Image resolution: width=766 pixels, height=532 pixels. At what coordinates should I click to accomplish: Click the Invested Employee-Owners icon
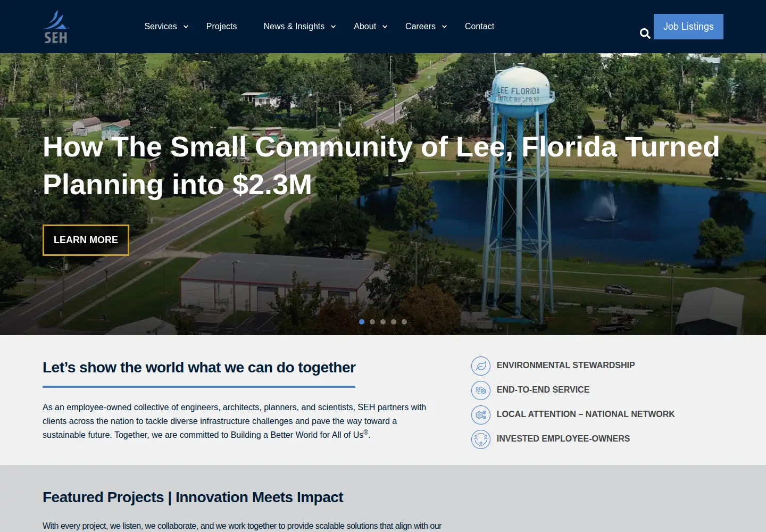[x=481, y=439]
